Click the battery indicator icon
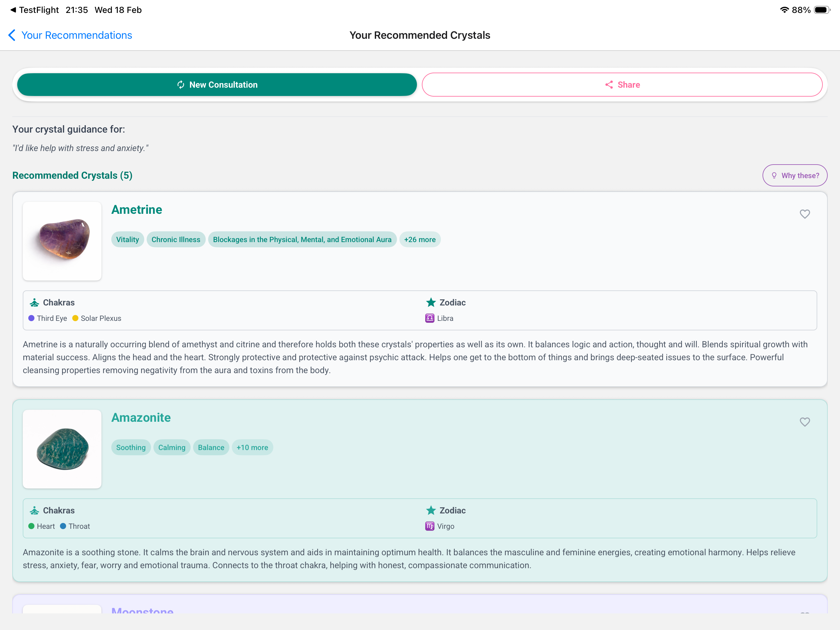This screenshot has height=630, width=840. [822, 10]
